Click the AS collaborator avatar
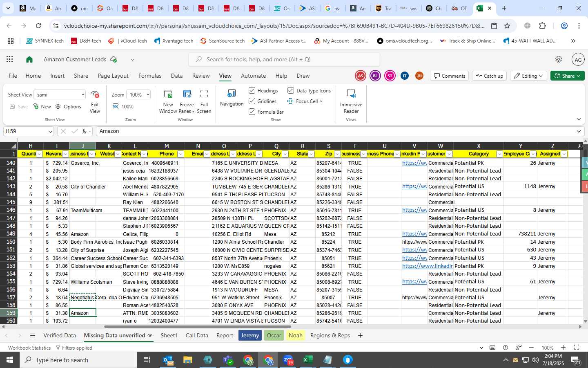 point(361,76)
